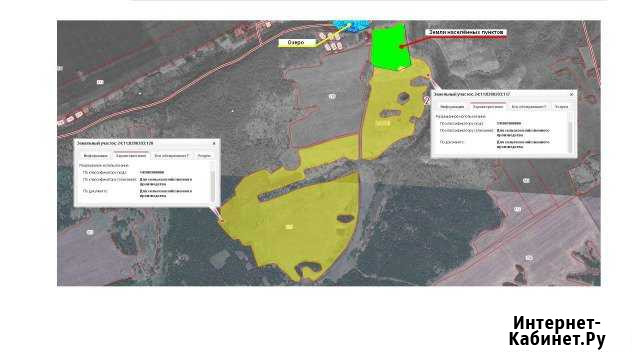The image size is (640, 360).
Task: Close the right land parcel info popup
Action: pyautogui.click(x=571, y=94)
